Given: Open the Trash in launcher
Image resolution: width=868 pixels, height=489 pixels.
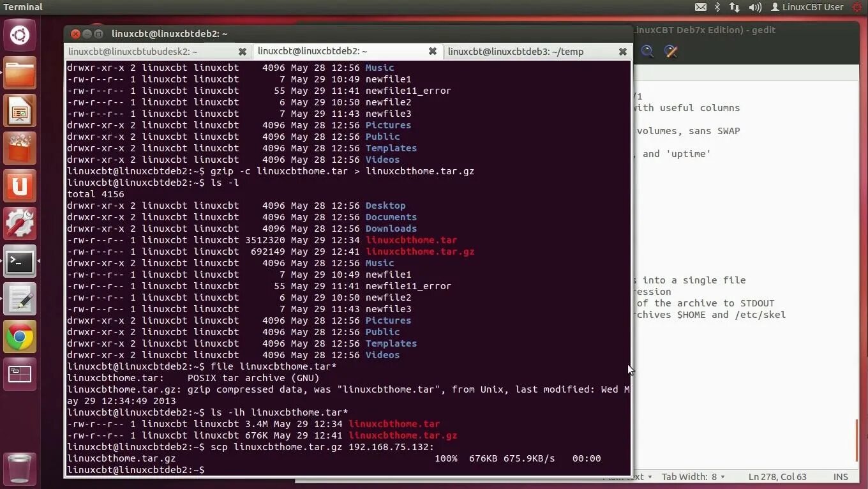Looking at the screenshot, I should click(20, 468).
